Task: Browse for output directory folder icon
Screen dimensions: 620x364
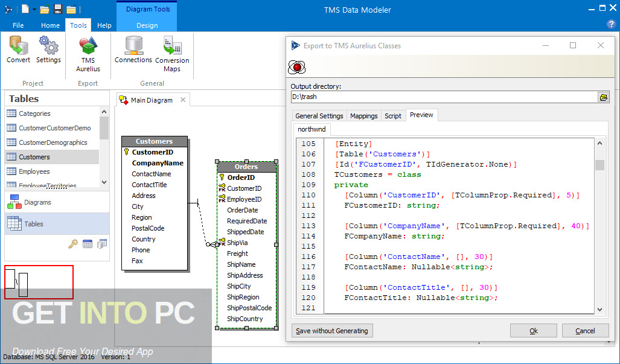Action: click(603, 97)
